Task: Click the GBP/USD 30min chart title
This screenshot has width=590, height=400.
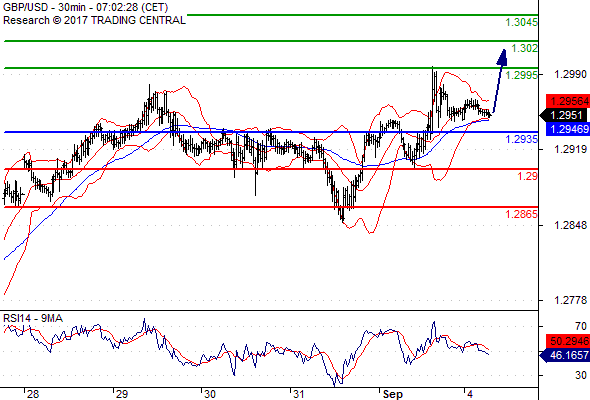Action: point(85,7)
